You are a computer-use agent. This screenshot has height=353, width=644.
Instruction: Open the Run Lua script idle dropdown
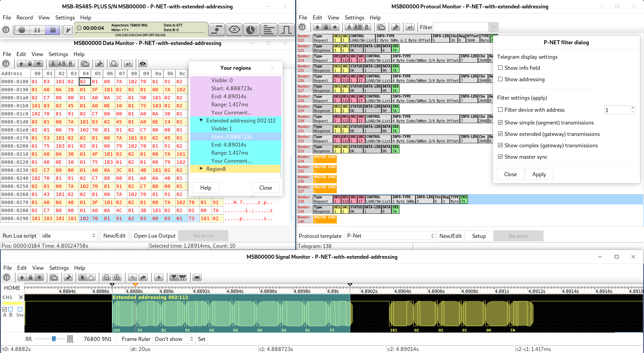(68, 236)
